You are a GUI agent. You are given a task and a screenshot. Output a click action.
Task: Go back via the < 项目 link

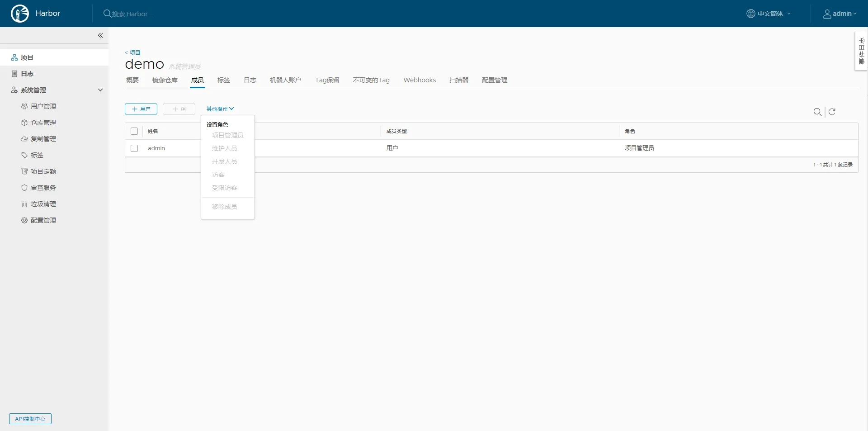pyautogui.click(x=132, y=52)
